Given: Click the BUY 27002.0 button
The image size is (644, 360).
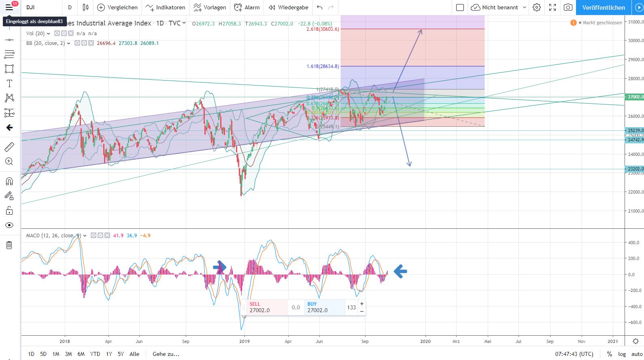Looking at the screenshot, I should (325, 307).
